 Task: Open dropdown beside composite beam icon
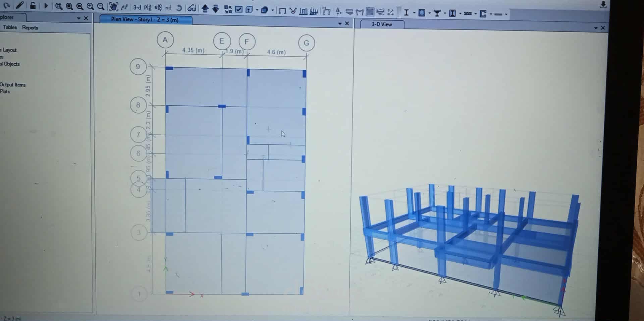tap(445, 13)
